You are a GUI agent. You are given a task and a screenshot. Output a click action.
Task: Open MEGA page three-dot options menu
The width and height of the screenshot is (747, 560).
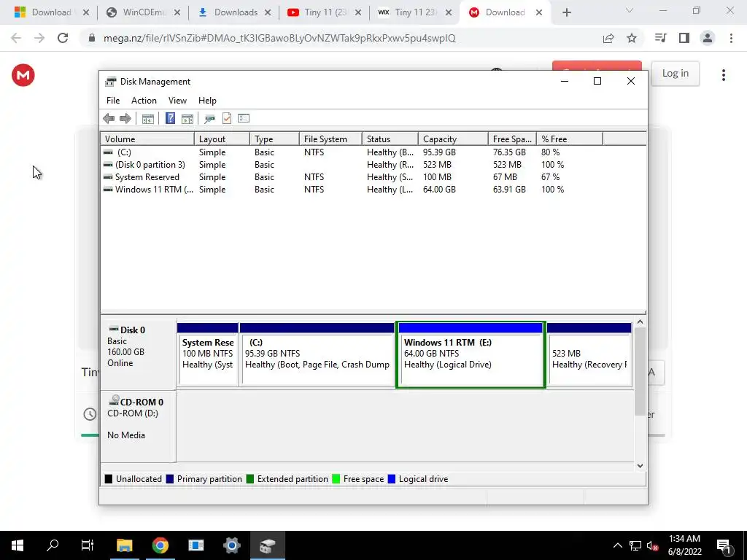724,75
